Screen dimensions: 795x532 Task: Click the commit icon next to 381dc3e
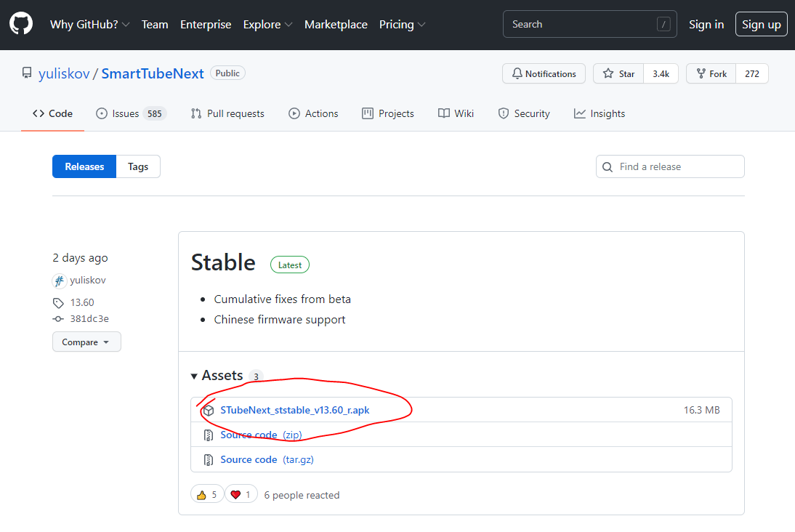[58, 319]
